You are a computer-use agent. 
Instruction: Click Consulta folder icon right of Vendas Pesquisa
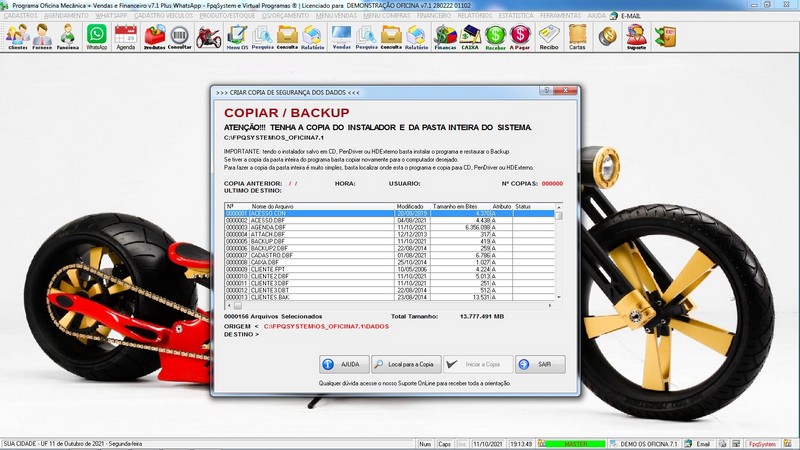pyautogui.click(x=391, y=37)
